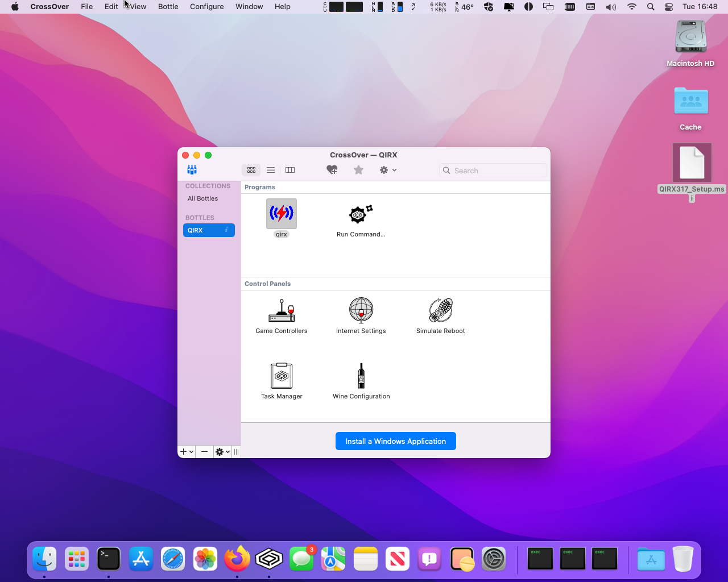Open the Window menu
The height and width of the screenshot is (582, 728).
[249, 7]
